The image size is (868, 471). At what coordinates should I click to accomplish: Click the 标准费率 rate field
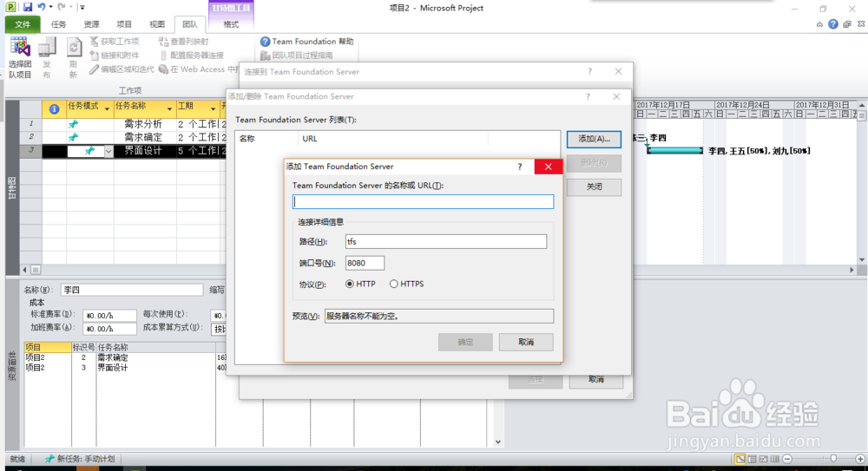point(109,316)
